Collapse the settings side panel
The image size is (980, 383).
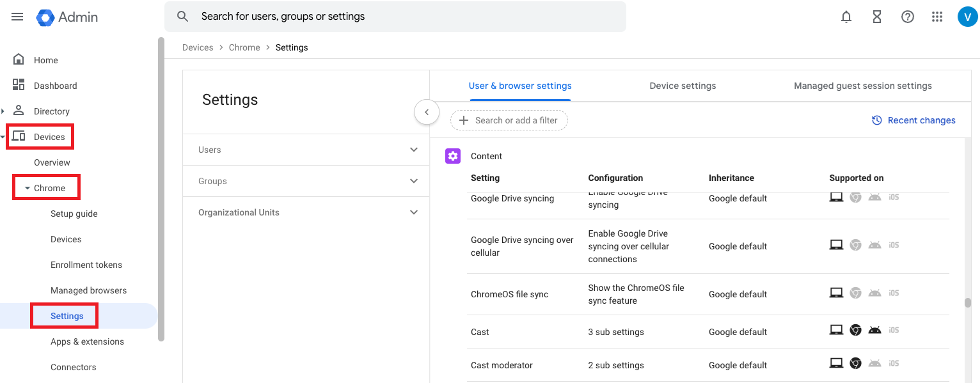[427, 113]
